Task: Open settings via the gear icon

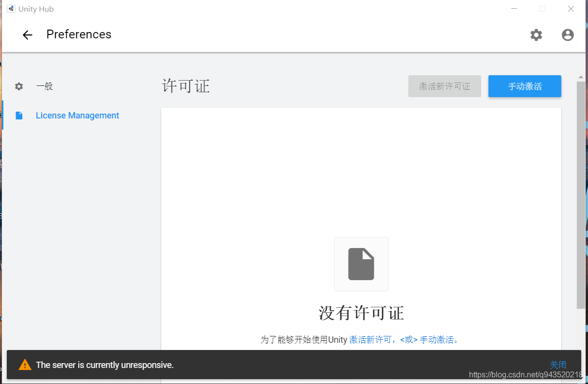Action: pyautogui.click(x=536, y=35)
